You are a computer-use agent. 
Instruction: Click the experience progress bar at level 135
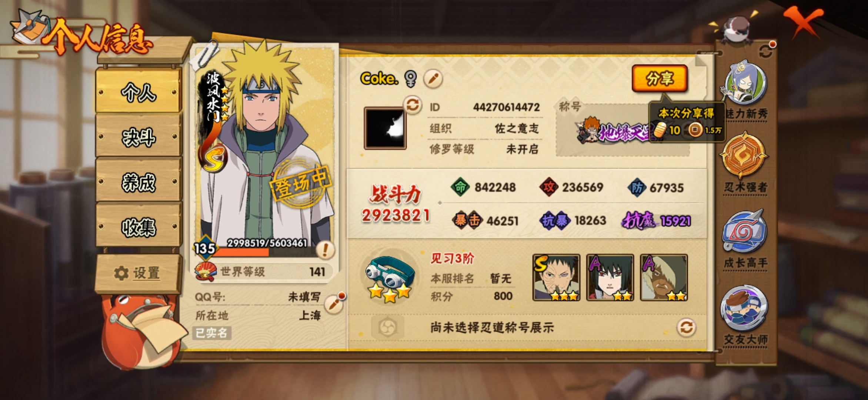[262, 252]
